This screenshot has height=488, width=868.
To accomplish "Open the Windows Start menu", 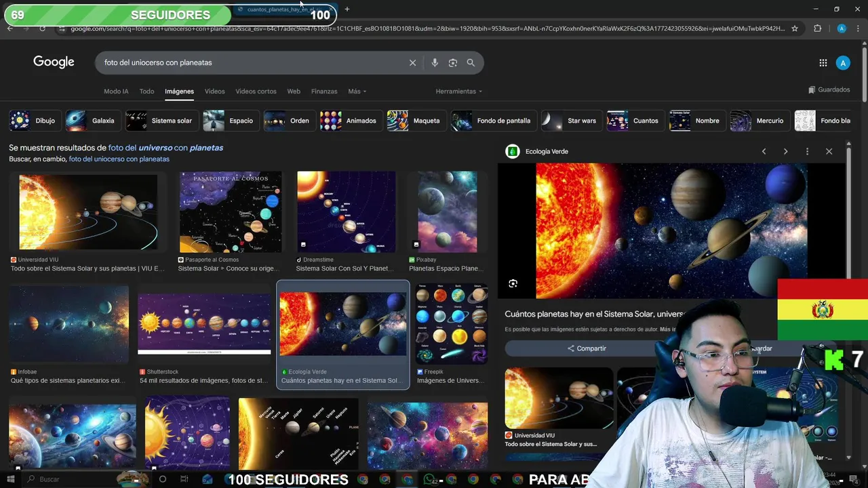I will (11, 479).
